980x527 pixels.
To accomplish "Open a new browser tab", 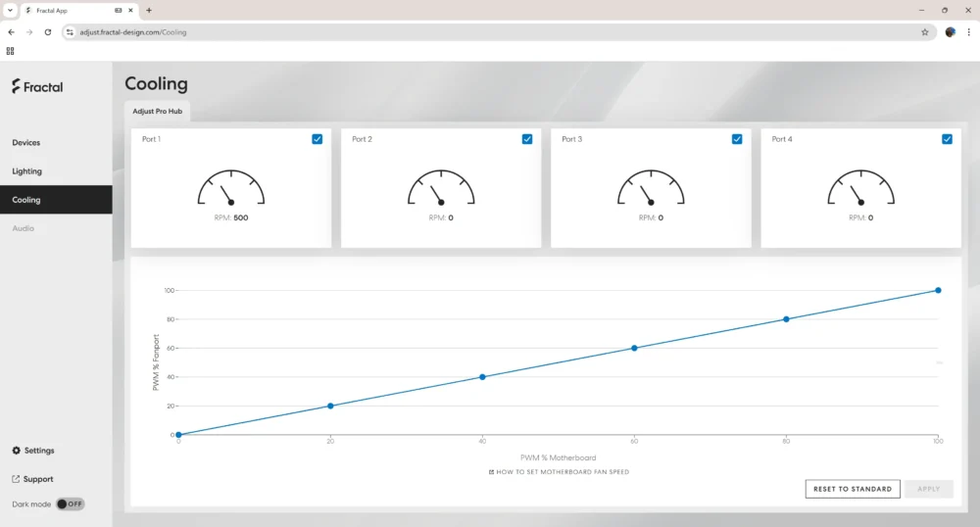I will point(149,10).
